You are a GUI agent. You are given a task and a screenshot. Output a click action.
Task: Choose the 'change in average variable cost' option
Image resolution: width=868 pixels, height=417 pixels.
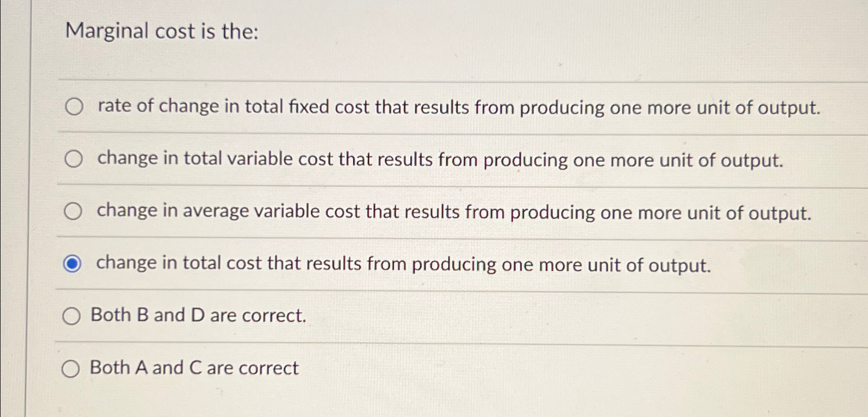(x=74, y=211)
